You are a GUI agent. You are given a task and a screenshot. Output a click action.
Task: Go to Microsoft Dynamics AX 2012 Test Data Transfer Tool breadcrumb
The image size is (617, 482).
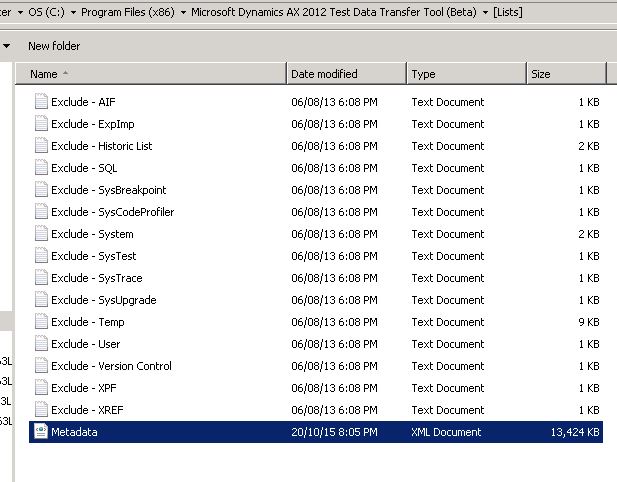(x=334, y=12)
